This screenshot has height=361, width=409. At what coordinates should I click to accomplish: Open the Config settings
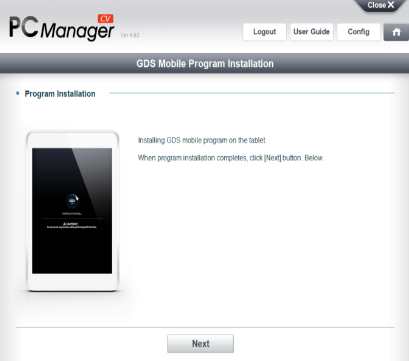358,32
